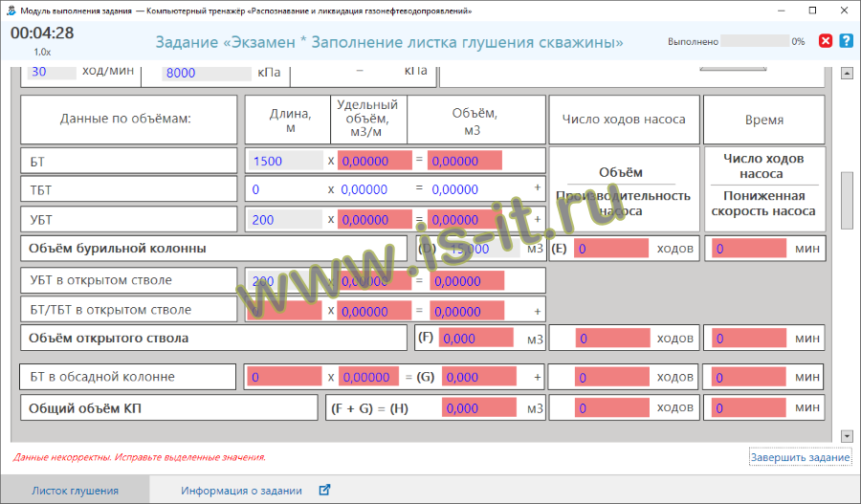Click БТ/ТБТ в открытом стволе length field
This screenshot has width=861, height=504.
click(285, 311)
